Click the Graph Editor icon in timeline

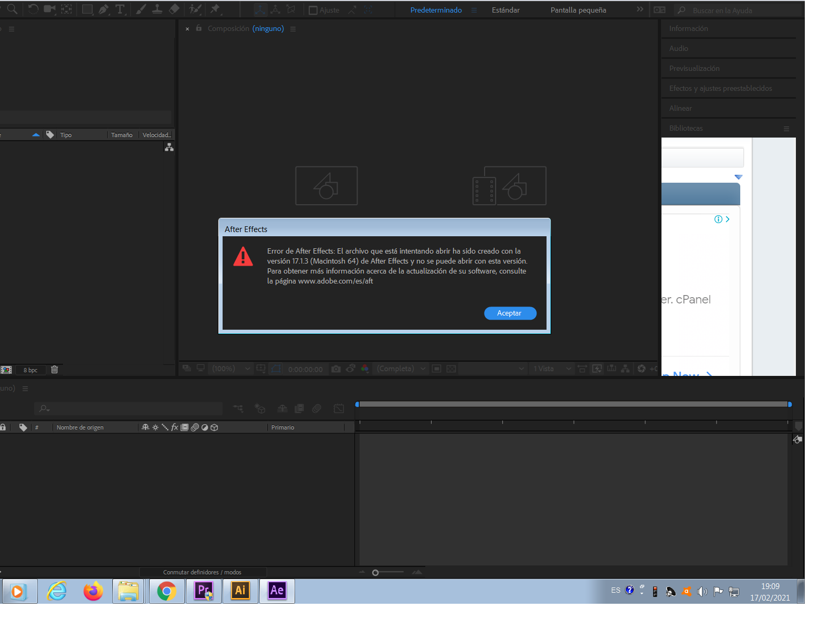(x=339, y=408)
